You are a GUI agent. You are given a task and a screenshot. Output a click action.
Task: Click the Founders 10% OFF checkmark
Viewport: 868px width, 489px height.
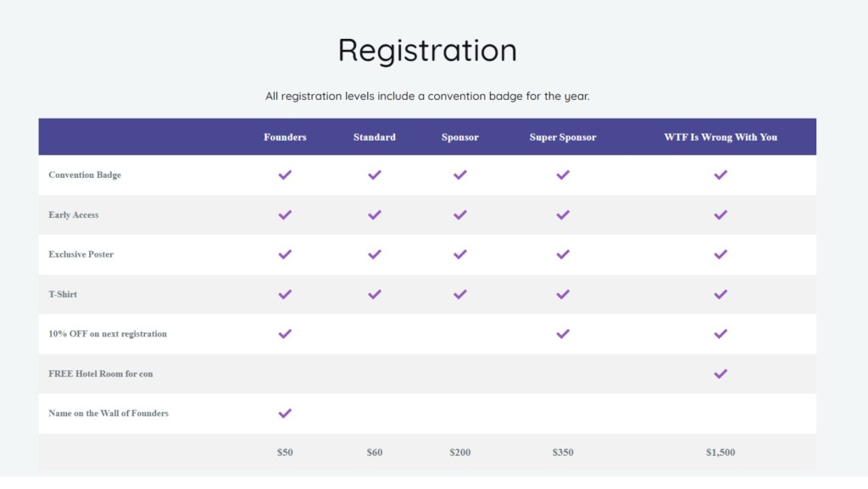285,334
